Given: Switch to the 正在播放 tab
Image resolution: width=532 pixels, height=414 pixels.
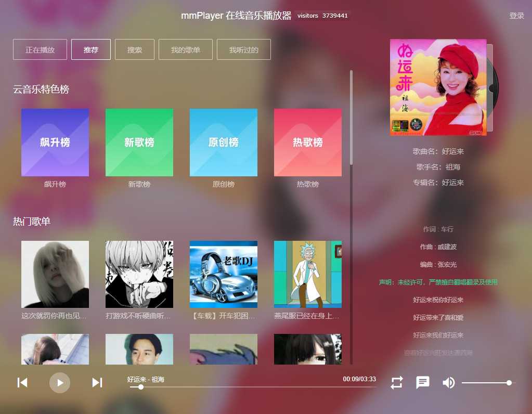Looking at the screenshot, I should pos(40,49).
